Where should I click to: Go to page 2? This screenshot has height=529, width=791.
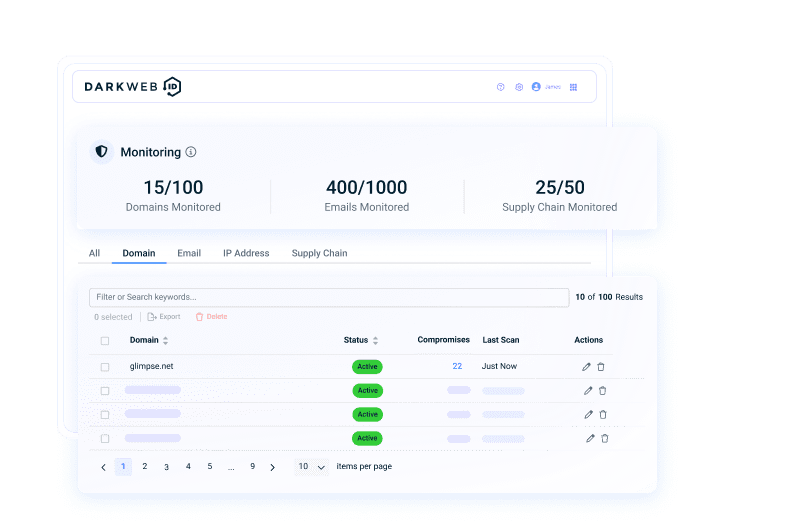coord(145,466)
